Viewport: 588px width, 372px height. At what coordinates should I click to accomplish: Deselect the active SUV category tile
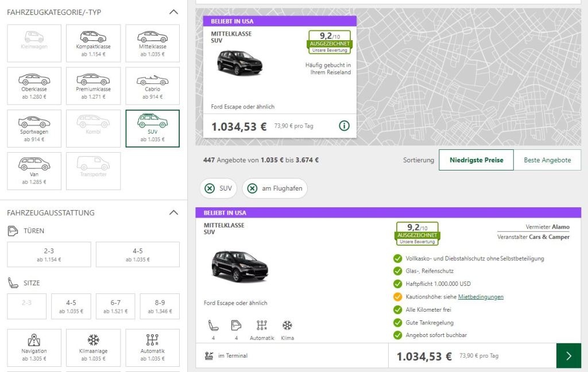(x=152, y=128)
